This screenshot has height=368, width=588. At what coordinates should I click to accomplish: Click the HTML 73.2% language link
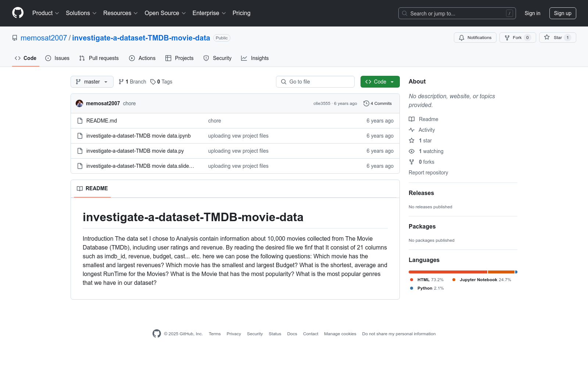[427, 280]
